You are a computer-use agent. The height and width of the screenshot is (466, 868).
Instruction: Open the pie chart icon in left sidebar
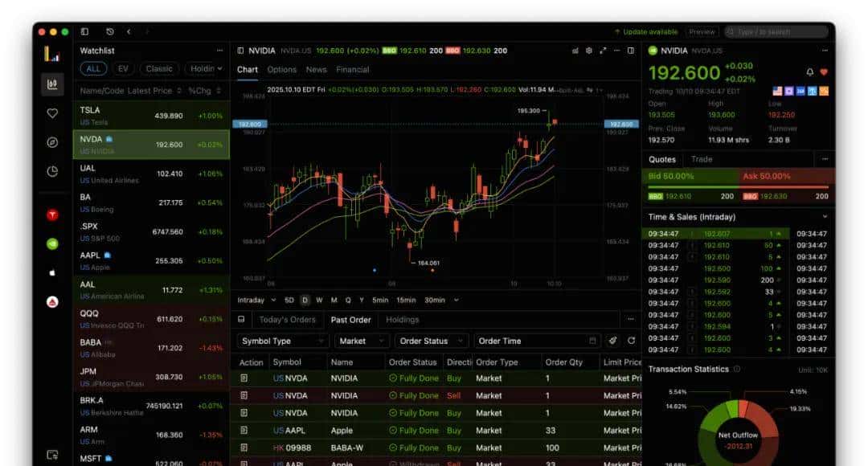pos(52,170)
